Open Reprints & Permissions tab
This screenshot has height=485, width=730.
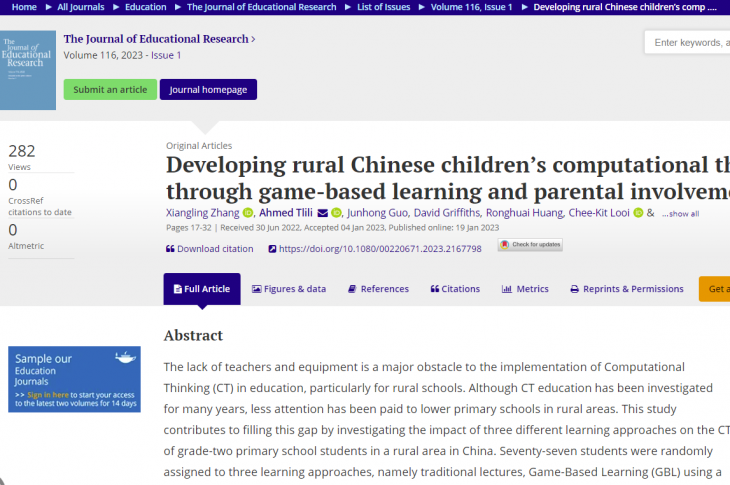click(x=627, y=289)
